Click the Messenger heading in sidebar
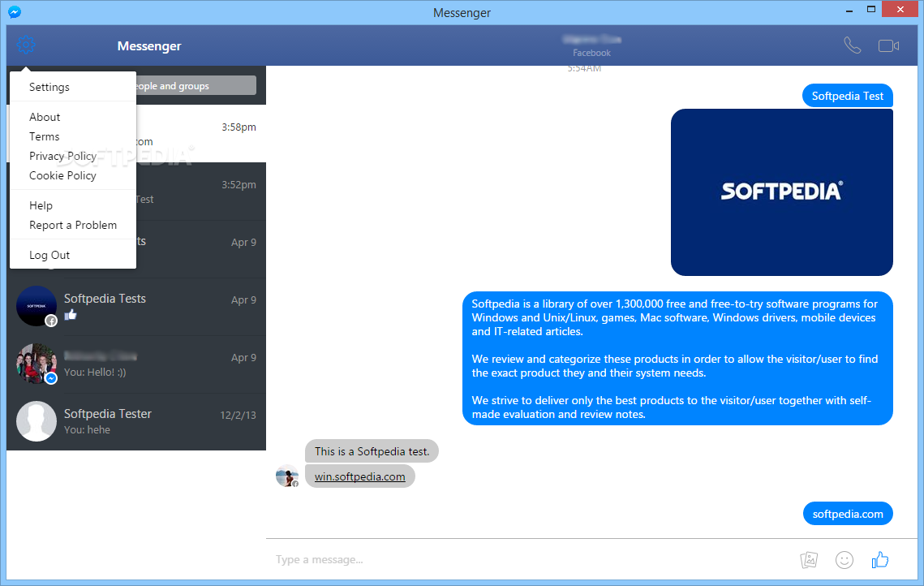The width and height of the screenshot is (924, 586). [x=149, y=46]
